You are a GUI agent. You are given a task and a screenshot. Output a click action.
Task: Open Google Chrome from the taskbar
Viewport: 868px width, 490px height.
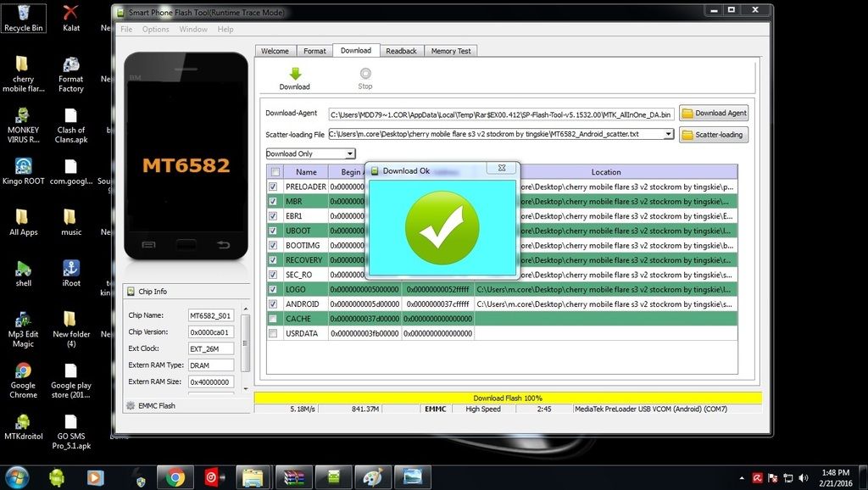click(175, 477)
